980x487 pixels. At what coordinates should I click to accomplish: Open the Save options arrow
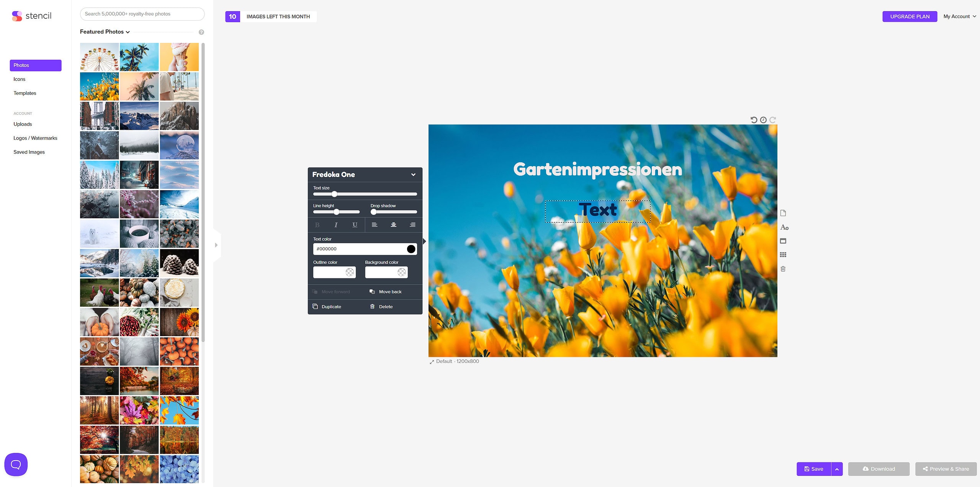coord(837,469)
